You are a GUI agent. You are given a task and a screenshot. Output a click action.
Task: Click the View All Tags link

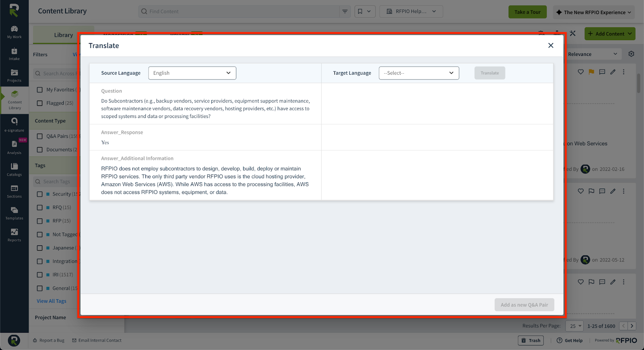pos(52,301)
